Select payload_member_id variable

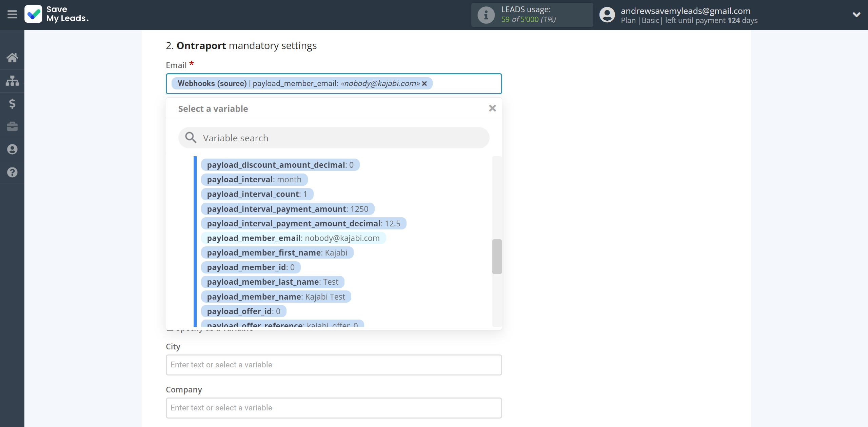coord(251,267)
